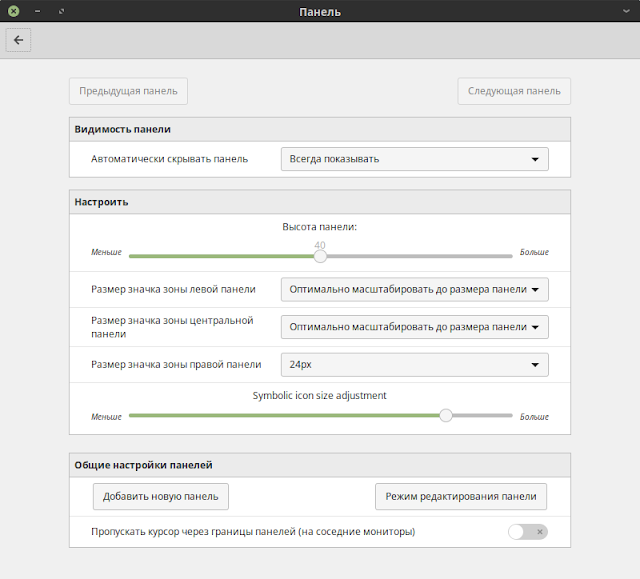Adjust the Высота панели slider handle
The image size is (640, 579).
click(x=320, y=256)
